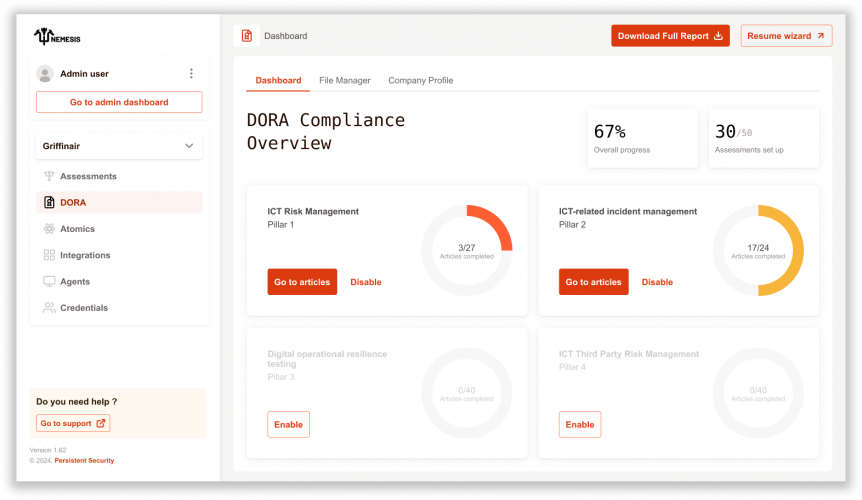Open the Persistent Security link
This screenshot has width=862, height=500.
84,460
